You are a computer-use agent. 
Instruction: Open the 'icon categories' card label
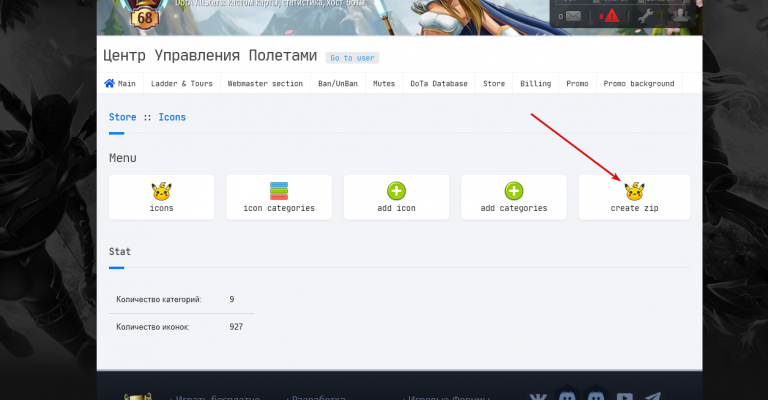click(x=279, y=208)
